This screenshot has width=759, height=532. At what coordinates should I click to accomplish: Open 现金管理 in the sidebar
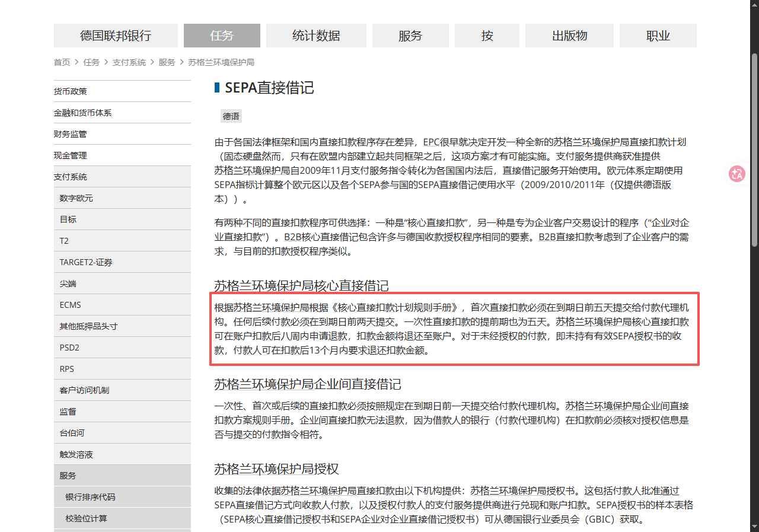coord(122,155)
